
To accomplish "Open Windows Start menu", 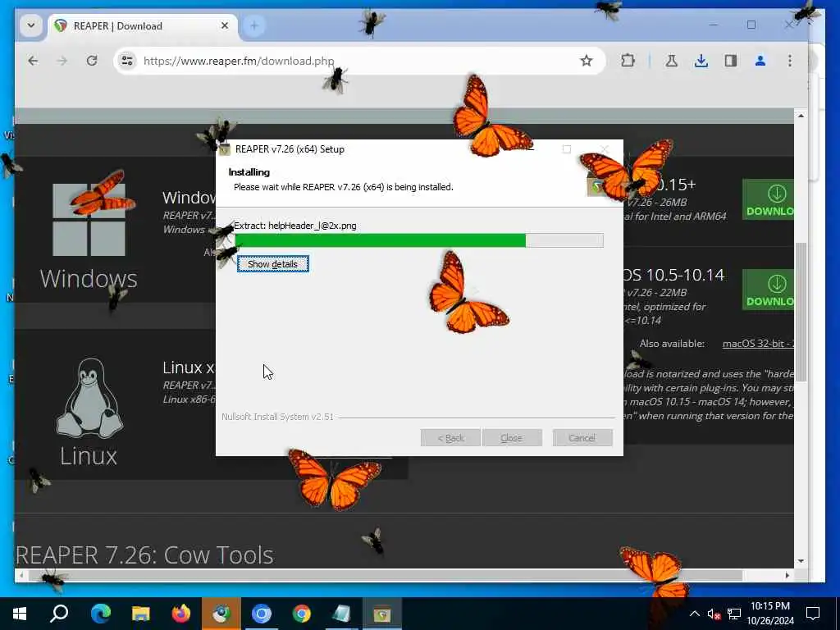I will 20,614.
